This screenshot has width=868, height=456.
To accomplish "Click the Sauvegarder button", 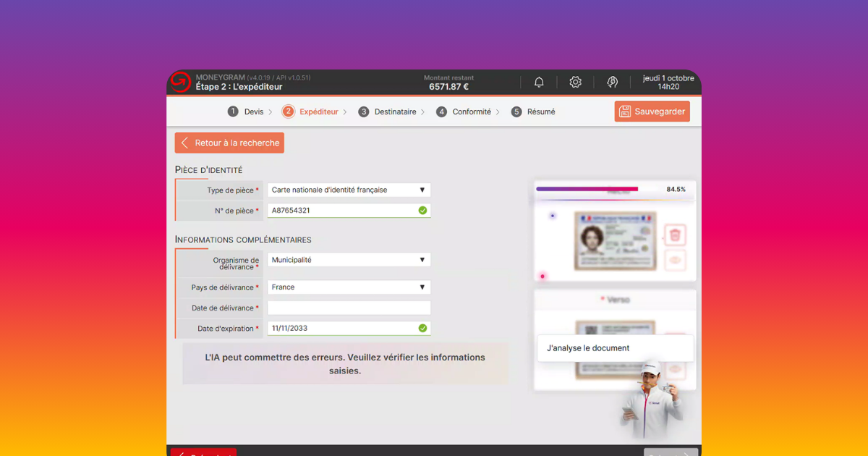I will click(652, 111).
